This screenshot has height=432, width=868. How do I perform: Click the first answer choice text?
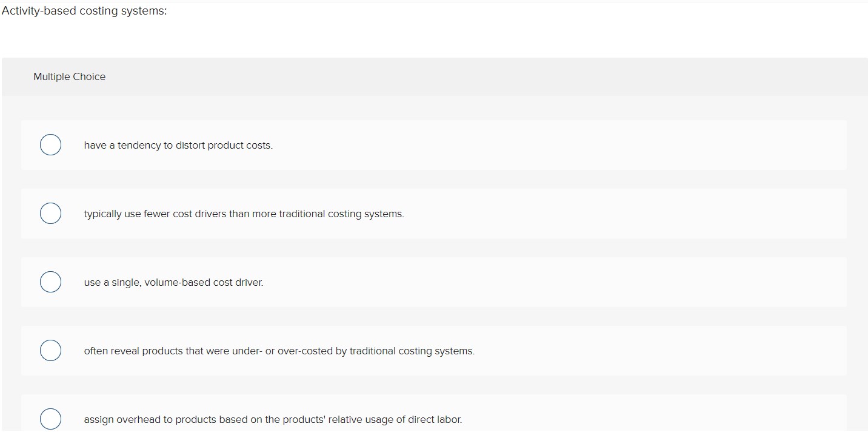pyautogui.click(x=178, y=145)
